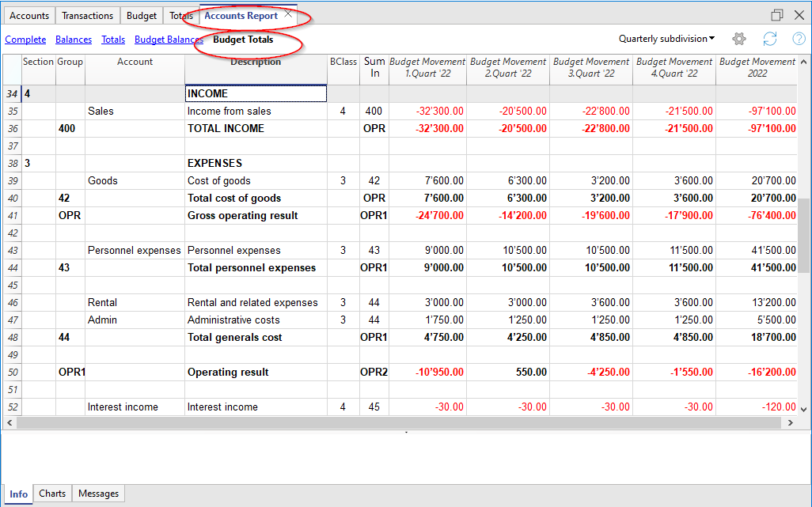This screenshot has width=812, height=507.
Task: Open the Budget tab
Action: (x=141, y=15)
